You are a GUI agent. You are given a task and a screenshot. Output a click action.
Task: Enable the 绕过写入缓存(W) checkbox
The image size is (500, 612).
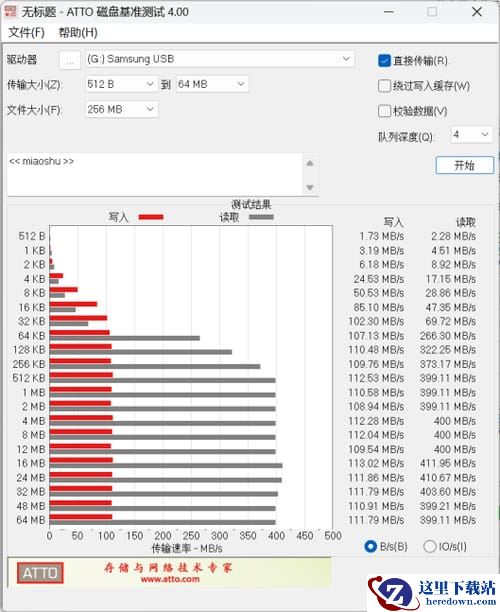coord(384,86)
